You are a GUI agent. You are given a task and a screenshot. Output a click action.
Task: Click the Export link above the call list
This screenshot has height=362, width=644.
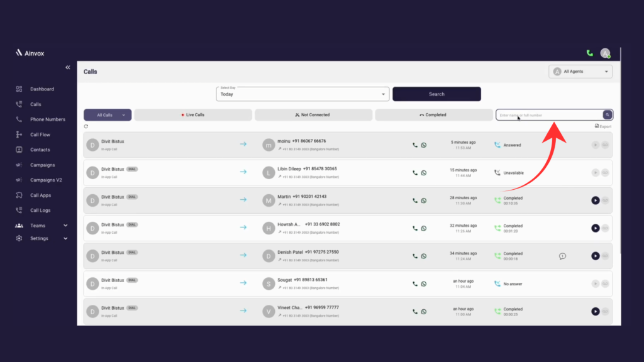[602, 126]
